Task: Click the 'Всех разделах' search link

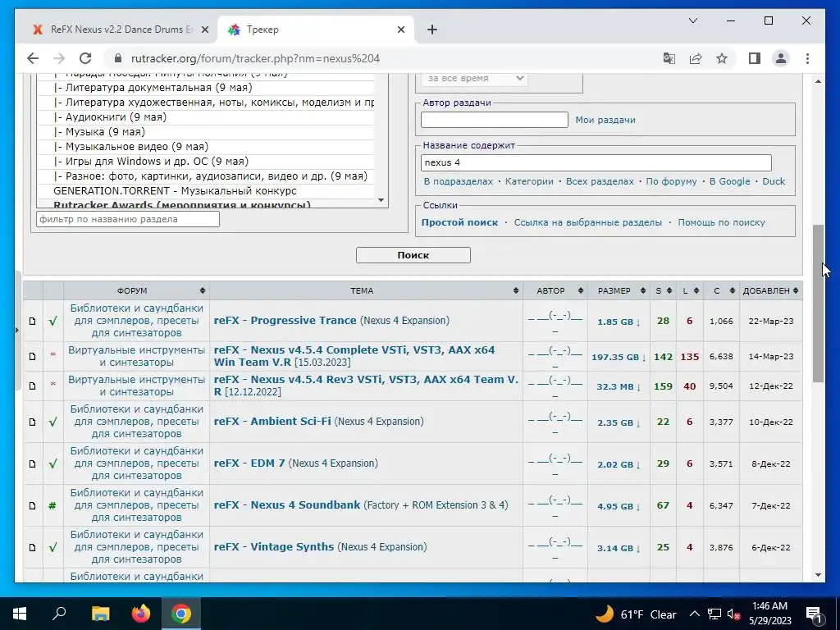Action: coord(600,181)
